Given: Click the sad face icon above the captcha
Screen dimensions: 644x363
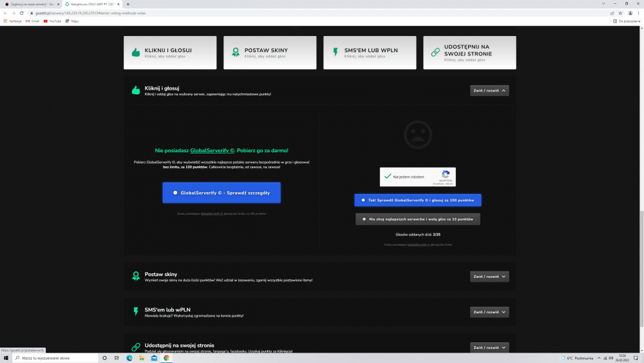Looking at the screenshot, I should 418,134.
